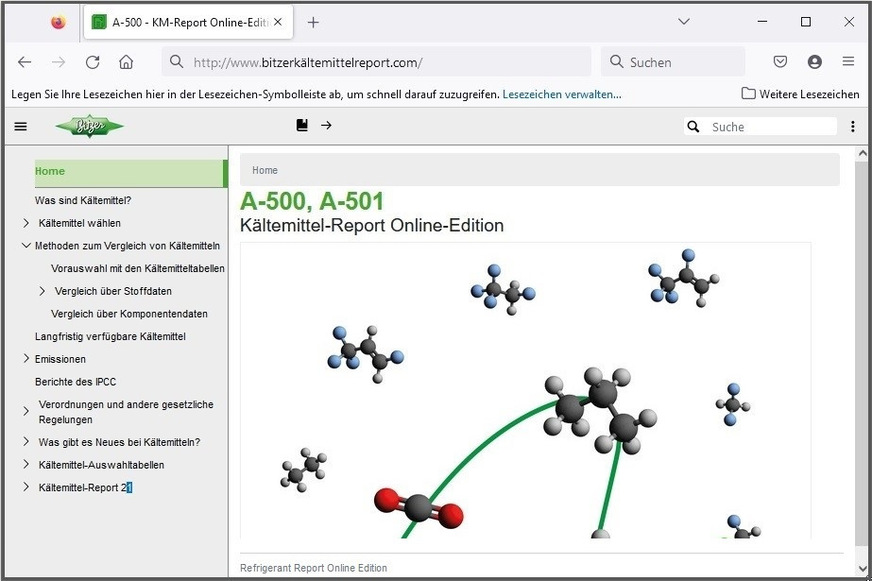The width and height of the screenshot is (872, 581).
Task: Expand the Kältemittel wählen tree node
Action: point(26,223)
